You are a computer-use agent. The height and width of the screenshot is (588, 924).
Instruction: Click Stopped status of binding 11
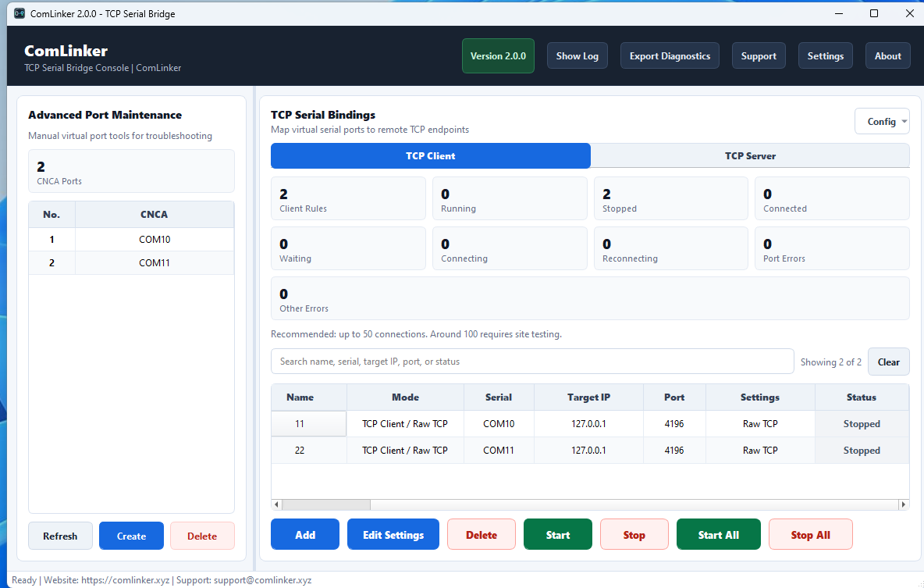point(862,424)
